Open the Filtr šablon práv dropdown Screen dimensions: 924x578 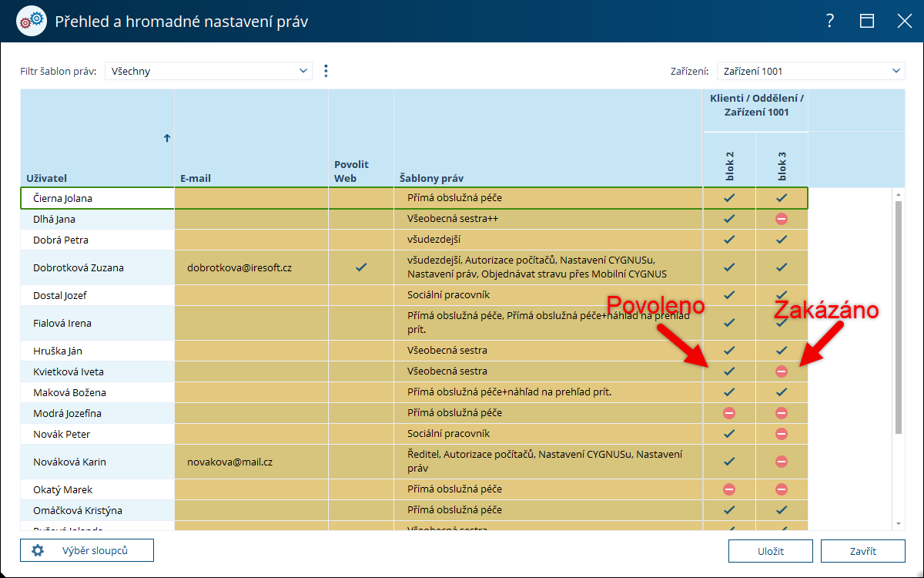pos(209,71)
